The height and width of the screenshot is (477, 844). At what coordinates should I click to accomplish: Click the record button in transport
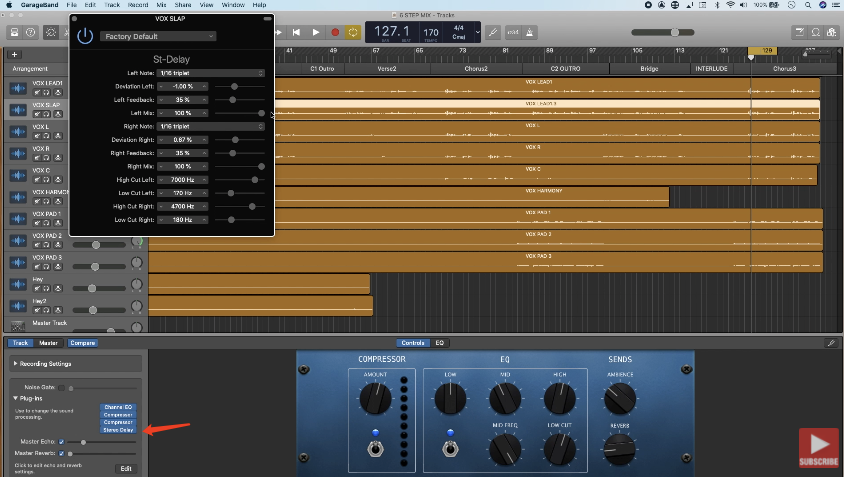pyautogui.click(x=336, y=32)
